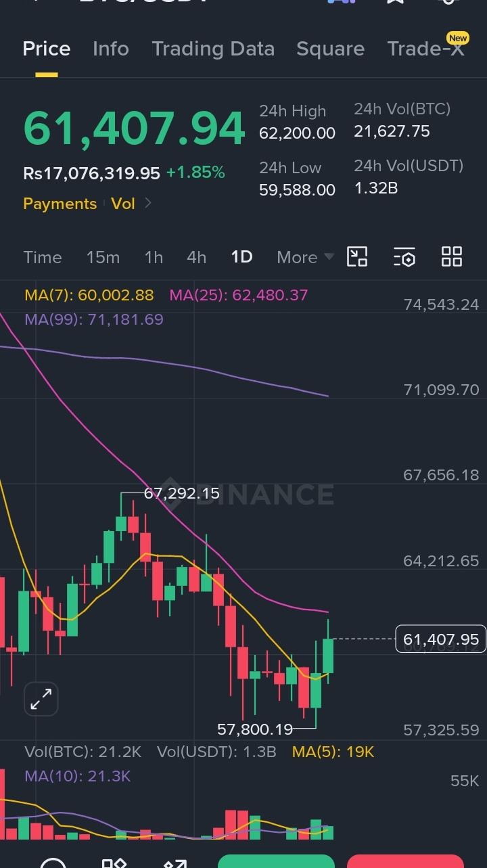Tap the favorite star icon at top
This screenshot has height=868, width=487.
click(396, 2)
